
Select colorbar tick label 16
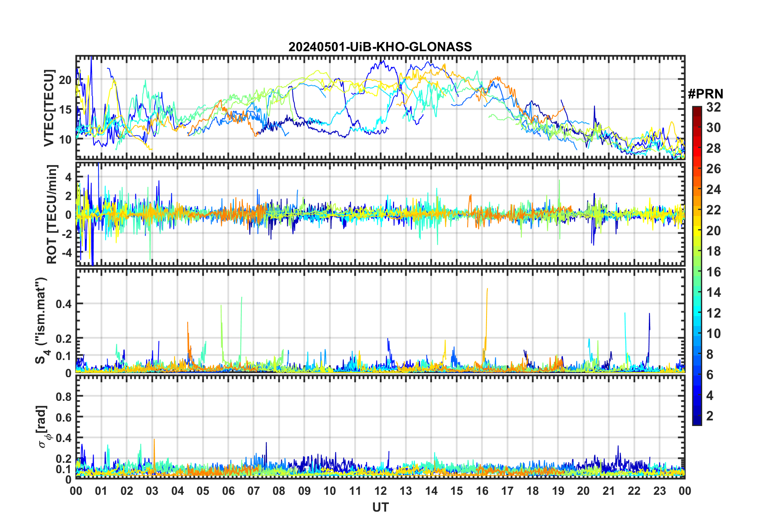713,272
